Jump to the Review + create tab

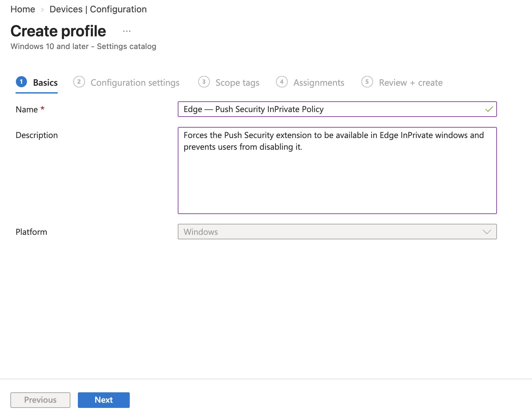(x=402, y=82)
